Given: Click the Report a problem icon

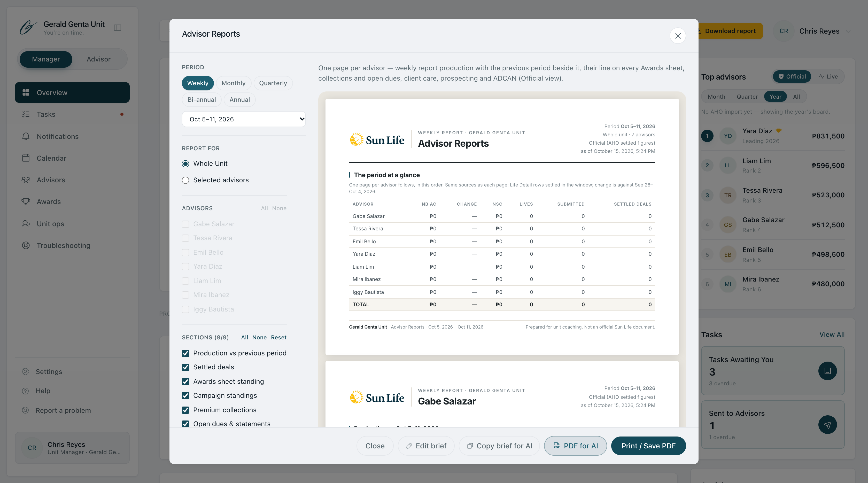Looking at the screenshot, I should click(25, 410).
